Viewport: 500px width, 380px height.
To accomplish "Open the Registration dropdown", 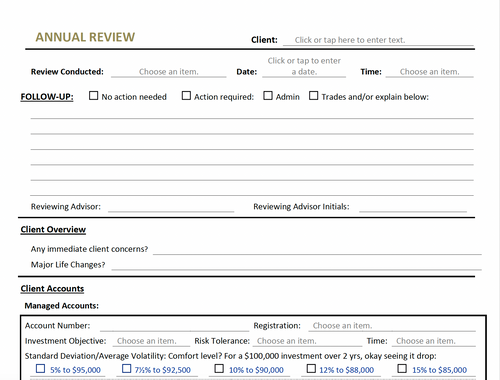I will [x=392, y=326].
